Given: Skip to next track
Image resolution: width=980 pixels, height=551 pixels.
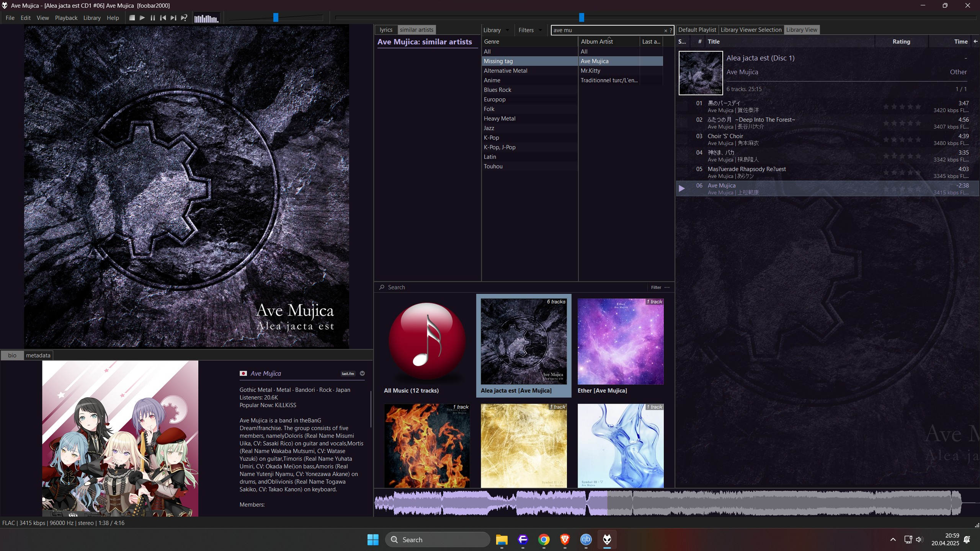Looking at the screenshot, I should [x=173, y=18].
